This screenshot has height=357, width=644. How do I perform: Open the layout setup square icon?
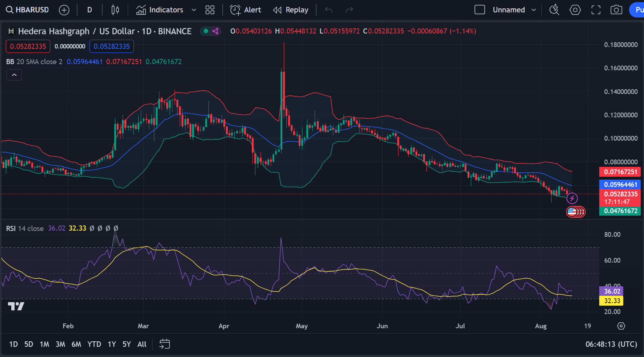tap(480, 10)
